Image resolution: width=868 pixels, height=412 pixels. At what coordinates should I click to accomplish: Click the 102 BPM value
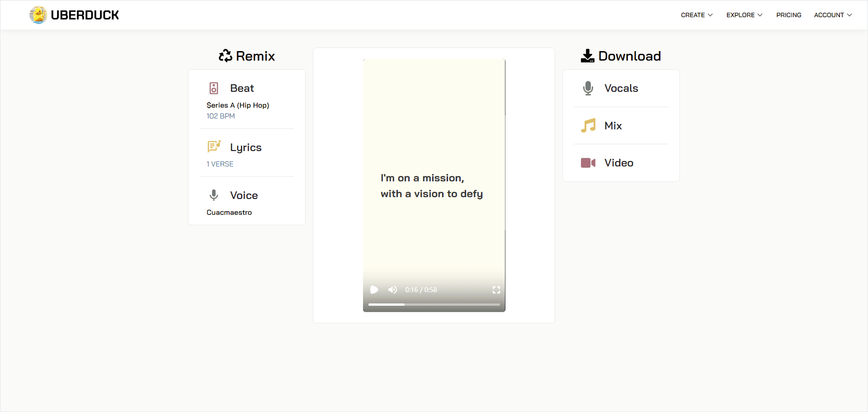coord(221,116)
